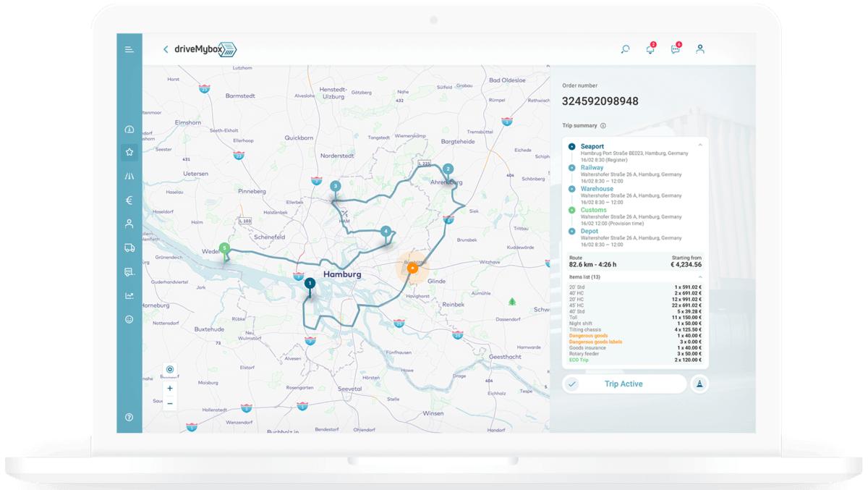Open help question mark in sidebar

coord(129,418)
